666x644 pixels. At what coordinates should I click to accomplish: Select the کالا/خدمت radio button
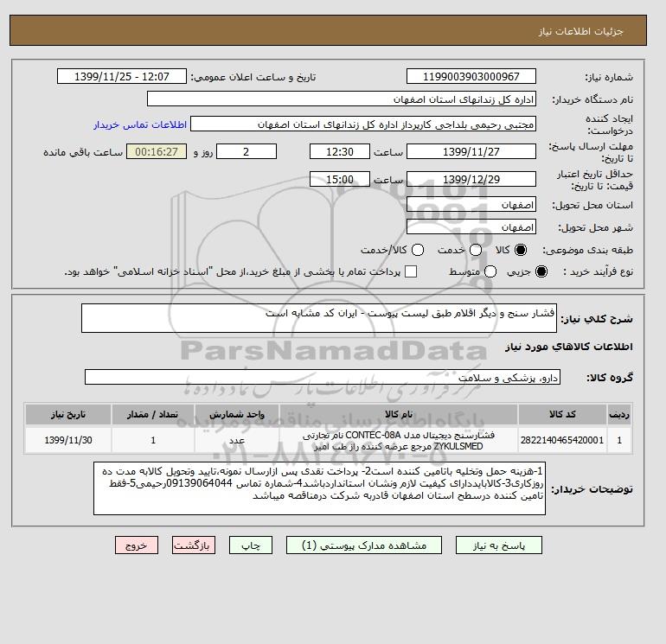418,250
